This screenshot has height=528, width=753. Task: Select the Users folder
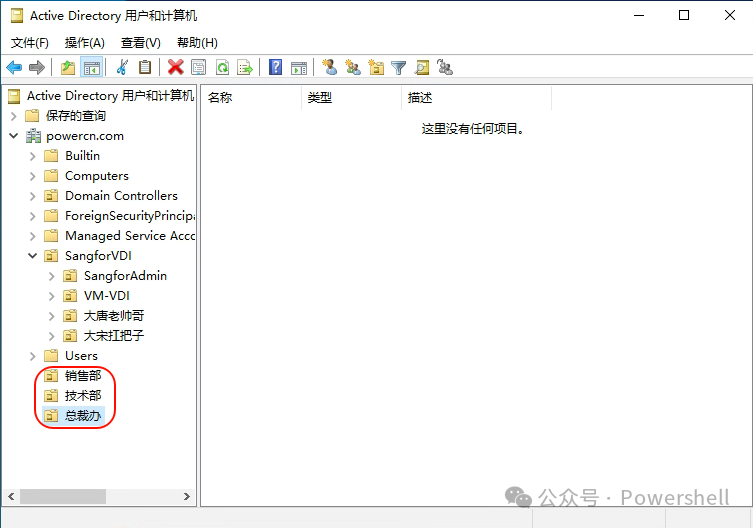pyautogui.click(x=81, y=356)
